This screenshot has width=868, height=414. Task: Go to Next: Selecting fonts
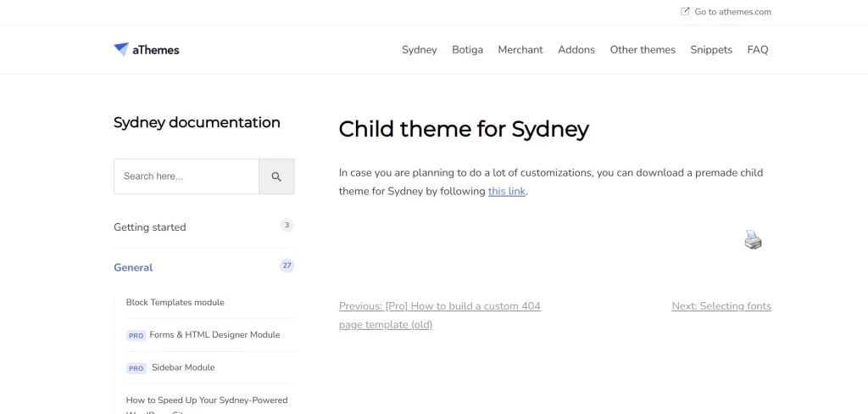click(x=721, y=306)
